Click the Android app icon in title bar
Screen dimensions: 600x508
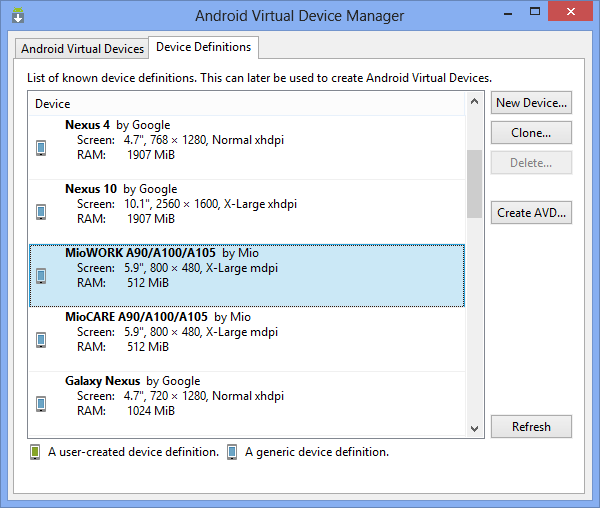[18, 15]
